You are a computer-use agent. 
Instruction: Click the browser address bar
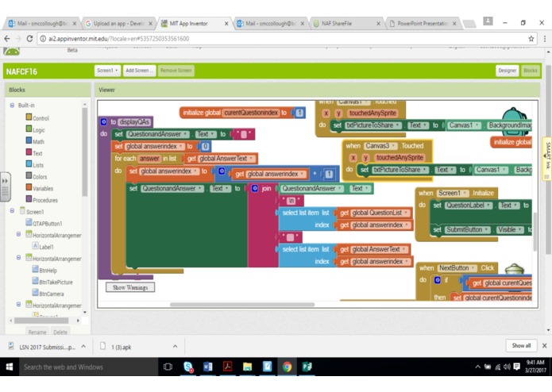point(285,39)
